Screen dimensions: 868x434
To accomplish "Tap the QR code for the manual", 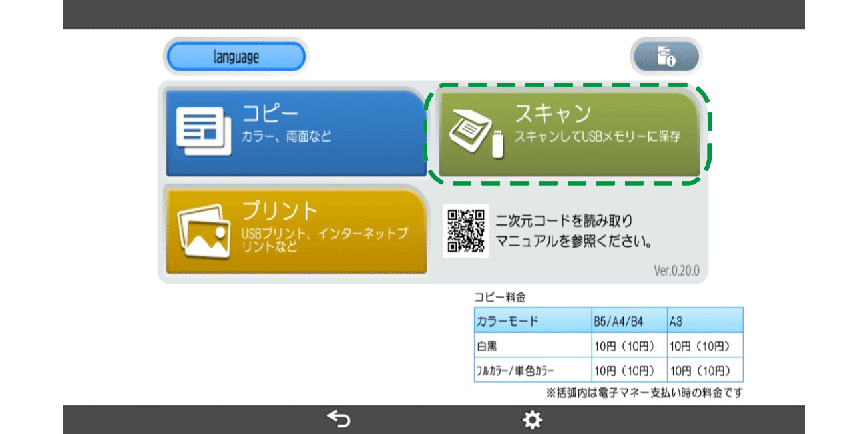I will 466,231.
